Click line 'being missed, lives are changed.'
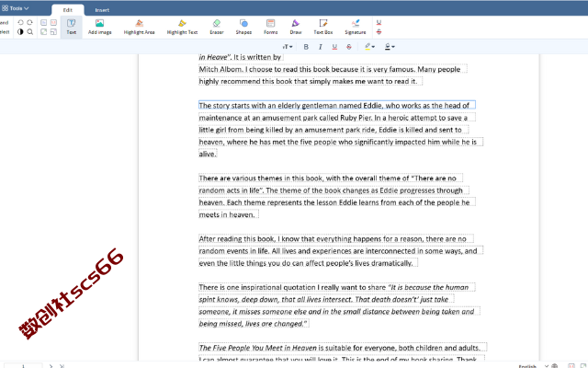 click(254, 324)
